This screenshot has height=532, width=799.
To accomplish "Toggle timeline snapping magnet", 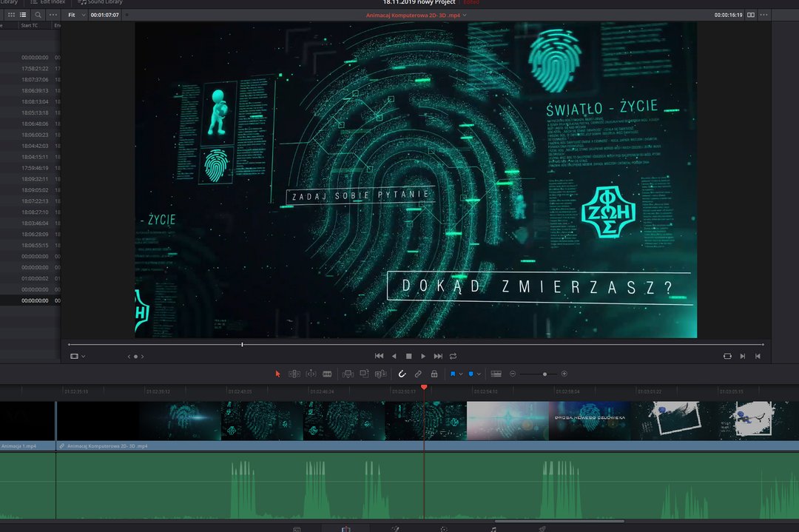I will [402, 374].
